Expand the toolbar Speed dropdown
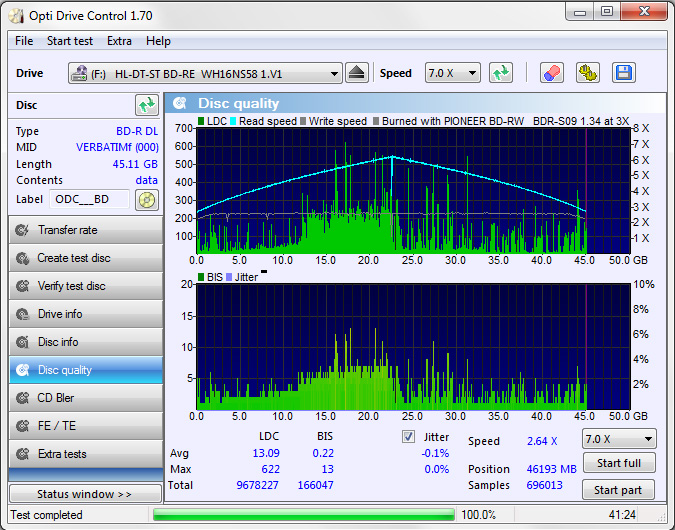Viewport: 675px width, 530px height. coord(453,73)
